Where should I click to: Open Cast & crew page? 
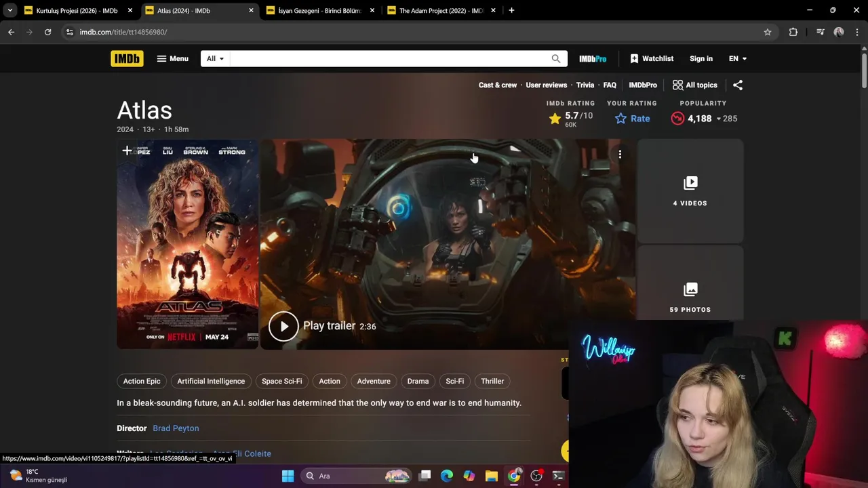point(498,85)
